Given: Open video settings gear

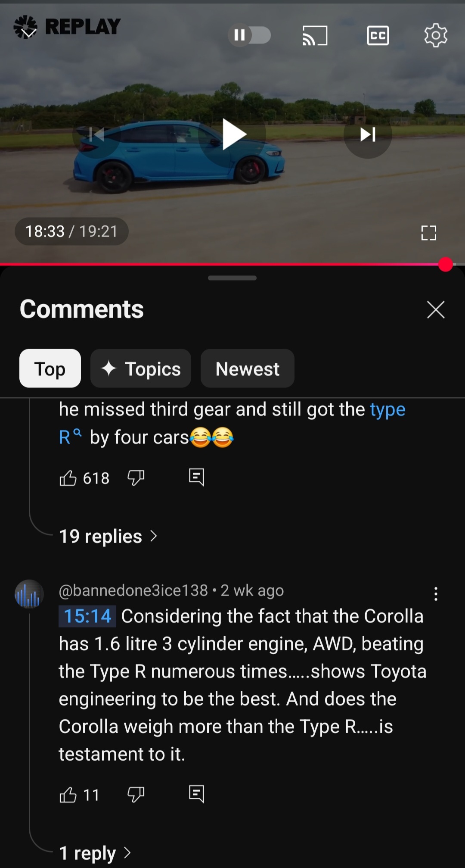Looking at the screenshot, I should pos(436,35).
